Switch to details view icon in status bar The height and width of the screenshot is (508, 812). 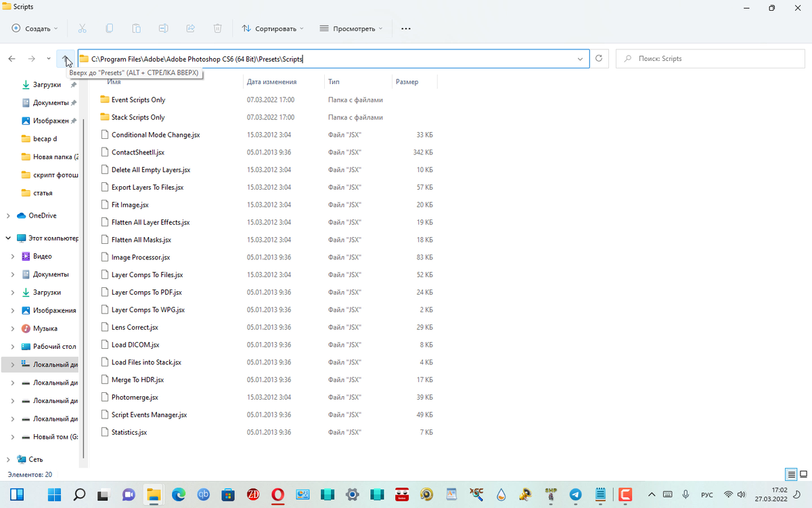[790, 474]
